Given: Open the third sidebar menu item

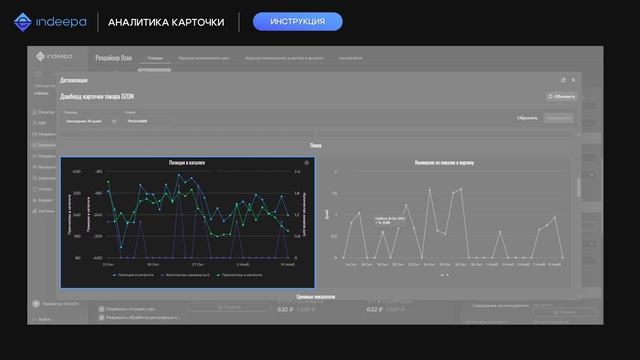Looking at the screenshot, I should pyautogui.click(x=44, y=134).
